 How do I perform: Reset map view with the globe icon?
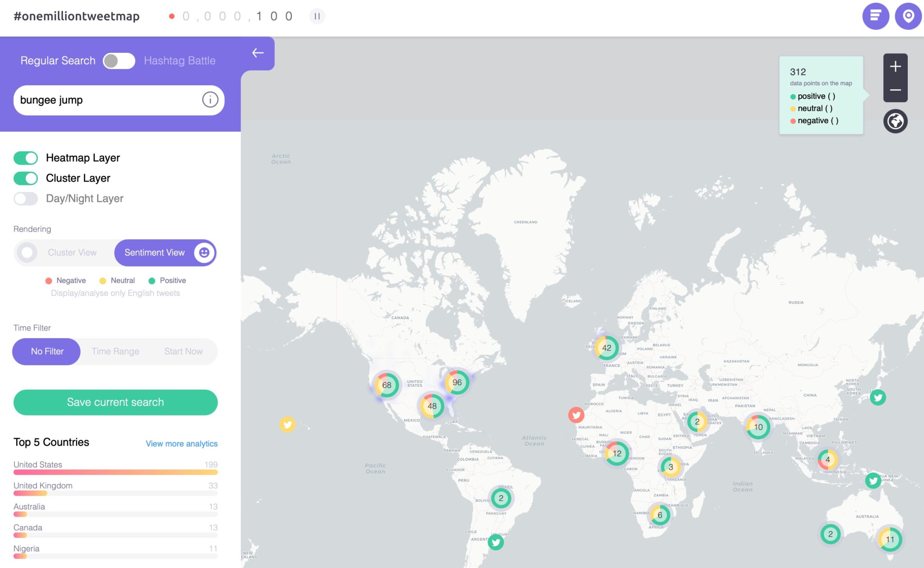tap(895, 121)
